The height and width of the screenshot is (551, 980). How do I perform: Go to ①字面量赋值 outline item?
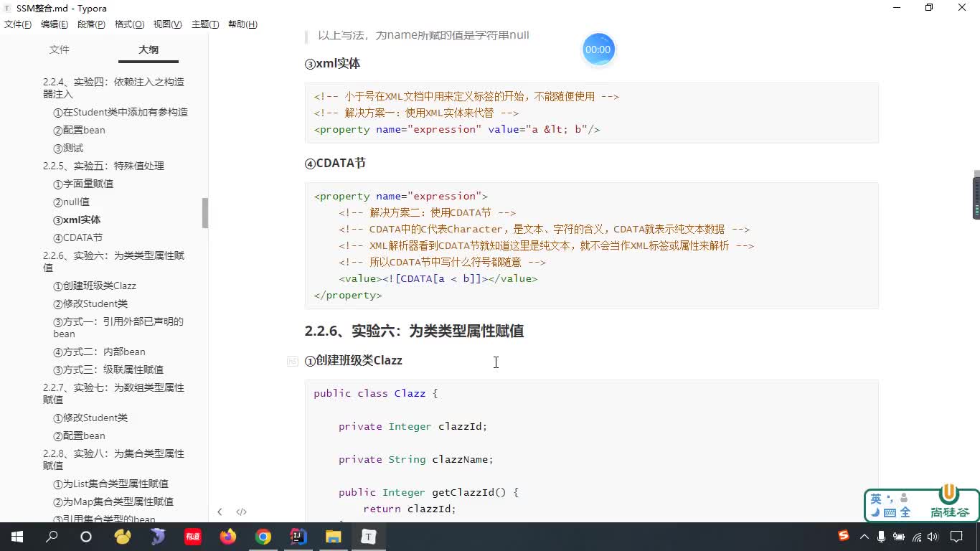pyautogui.click(x=83, y=184)
